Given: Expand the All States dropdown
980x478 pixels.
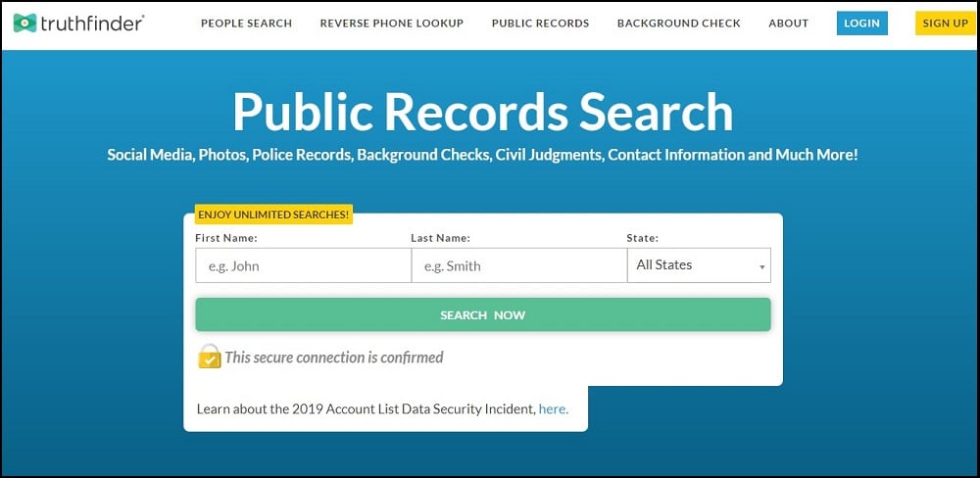Looking at the screenshot, I should 699,265.
